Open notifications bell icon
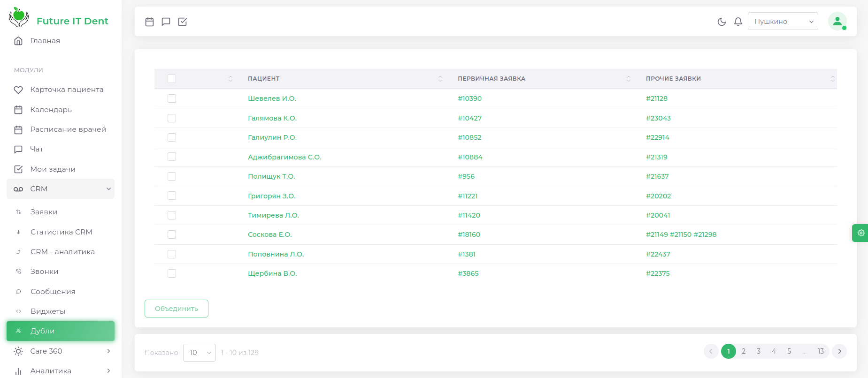 738,22
